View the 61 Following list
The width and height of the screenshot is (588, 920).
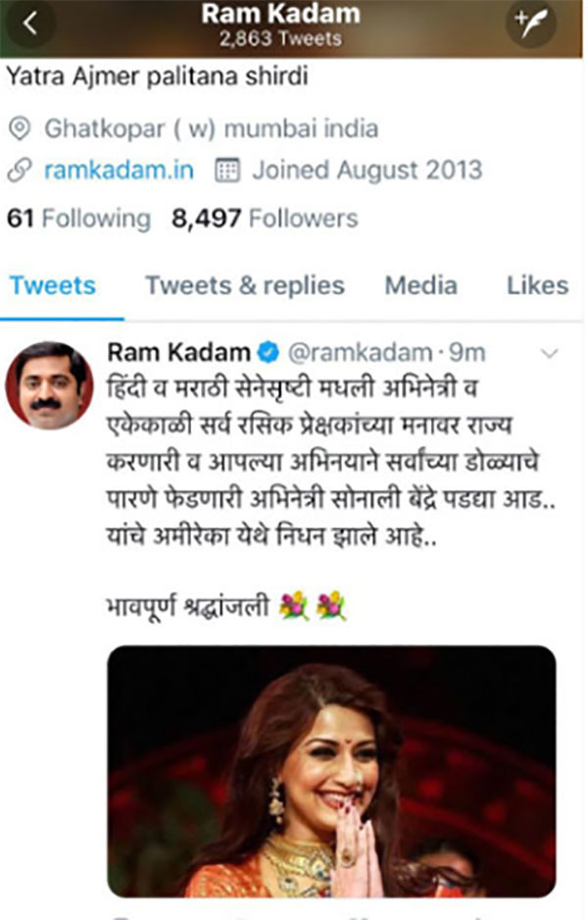point(78,219)
